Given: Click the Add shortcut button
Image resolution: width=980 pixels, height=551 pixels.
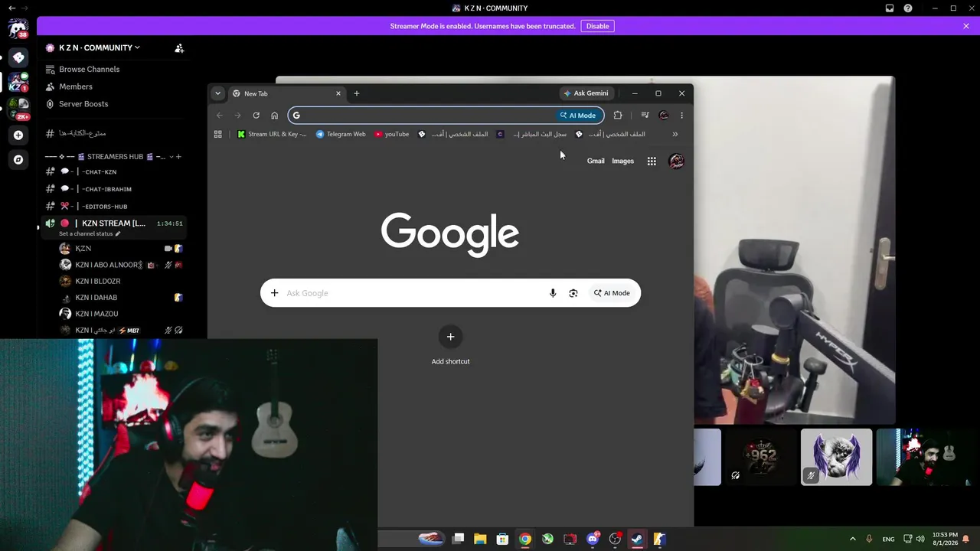Looking at the screenshot, I should (x=450, y=346).
